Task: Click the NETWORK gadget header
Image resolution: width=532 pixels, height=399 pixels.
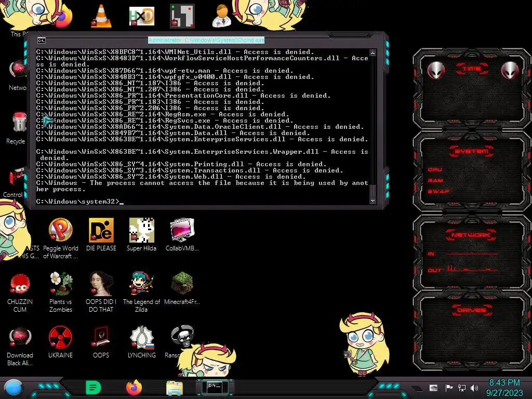Action: pos(471,235)
